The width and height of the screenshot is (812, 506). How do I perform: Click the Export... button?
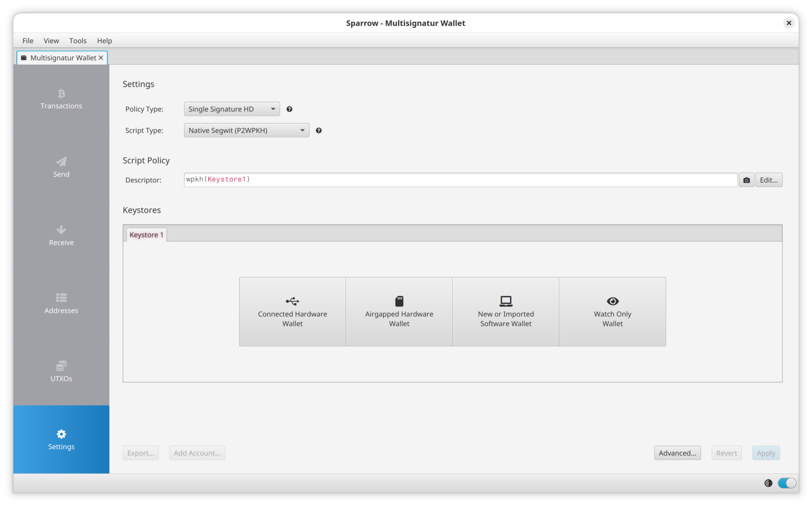[x=141, y=453]
